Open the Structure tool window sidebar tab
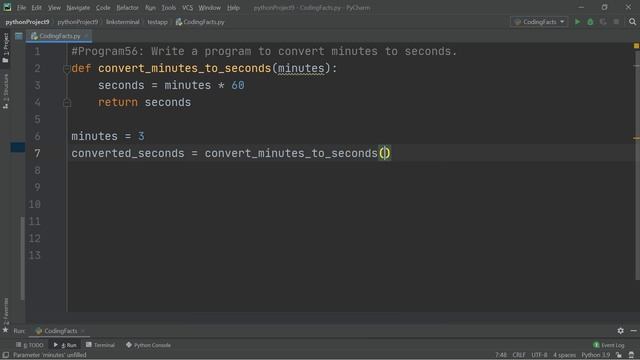 (x=5, y=91)
